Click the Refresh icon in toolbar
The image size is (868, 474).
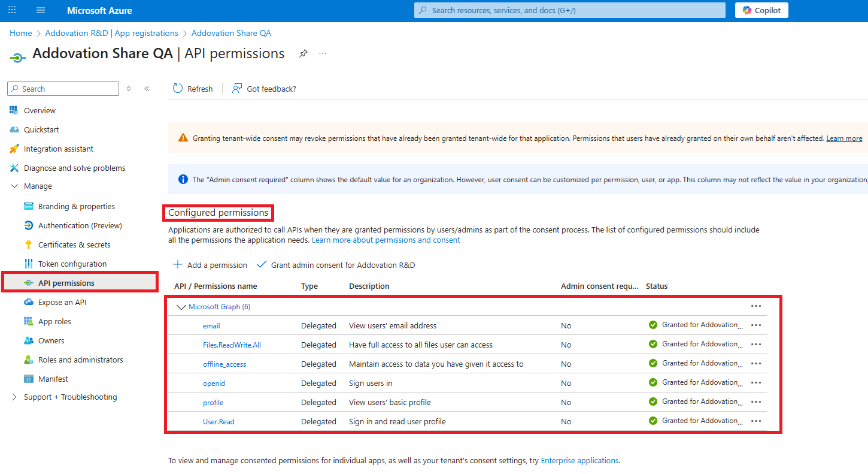(x=178, y=89)
